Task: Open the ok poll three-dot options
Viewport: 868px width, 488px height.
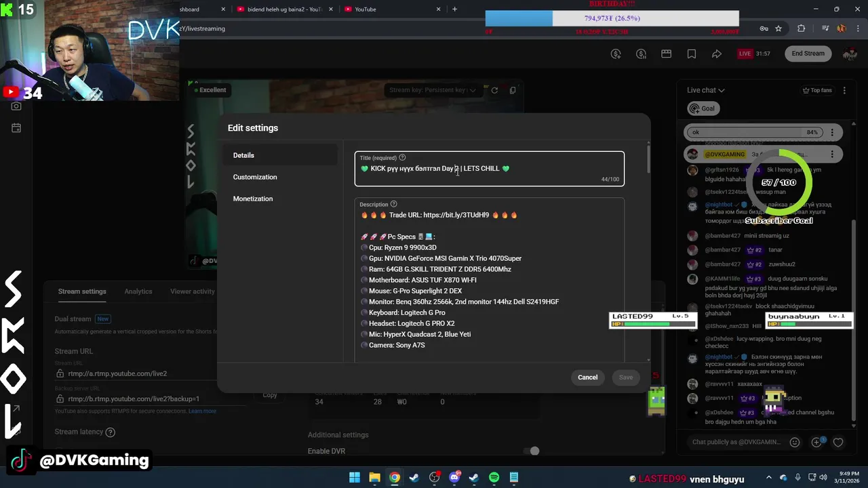Action: (x=832, y=132)
